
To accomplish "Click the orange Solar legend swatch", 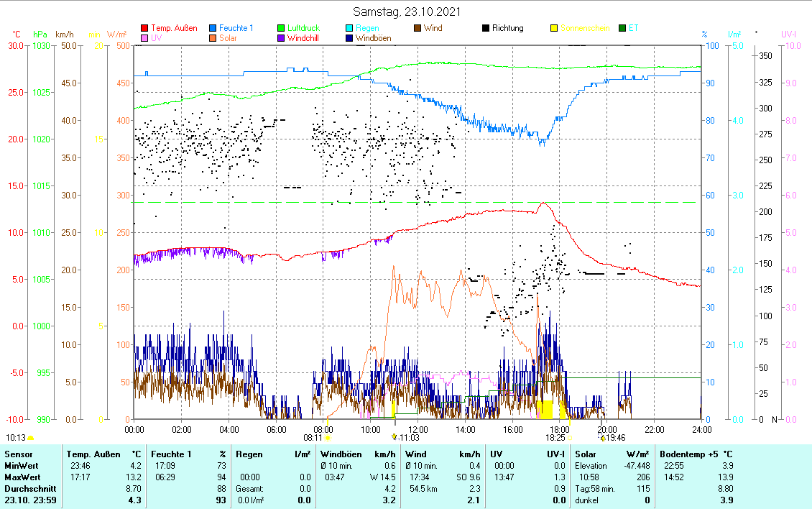I will click(213, 39).
